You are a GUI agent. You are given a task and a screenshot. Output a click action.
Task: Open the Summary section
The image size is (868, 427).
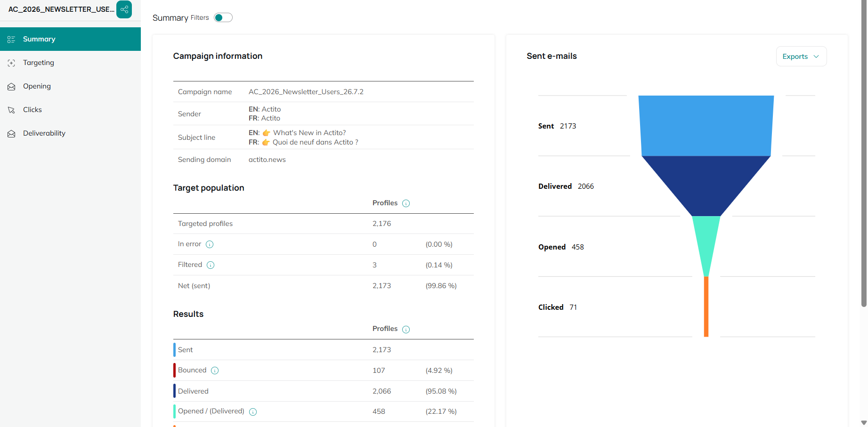tap(70, 39)
